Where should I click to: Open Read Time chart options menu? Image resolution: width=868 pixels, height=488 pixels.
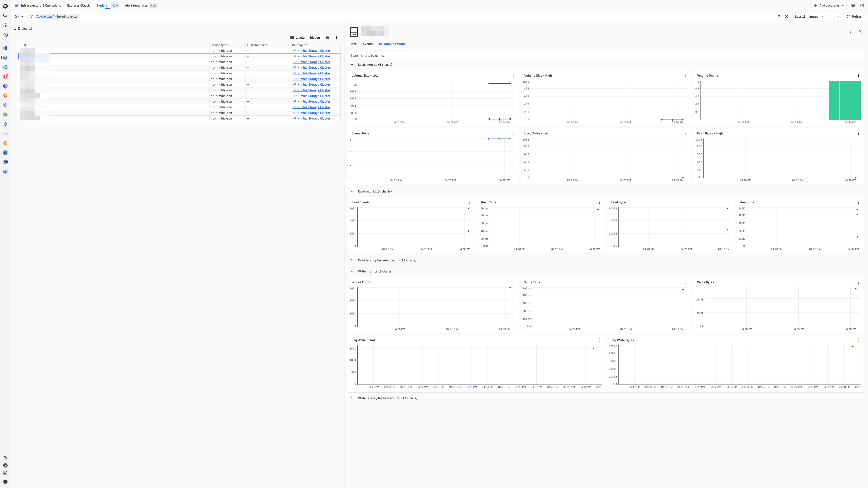[599, 202]
